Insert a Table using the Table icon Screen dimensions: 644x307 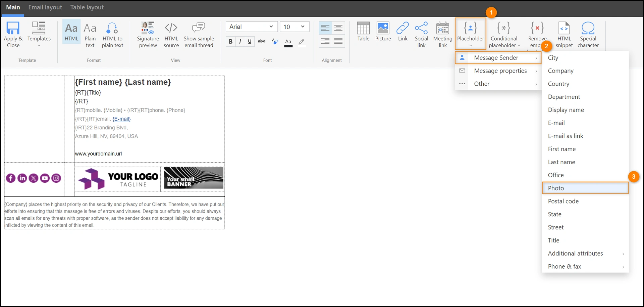point(363,32)
